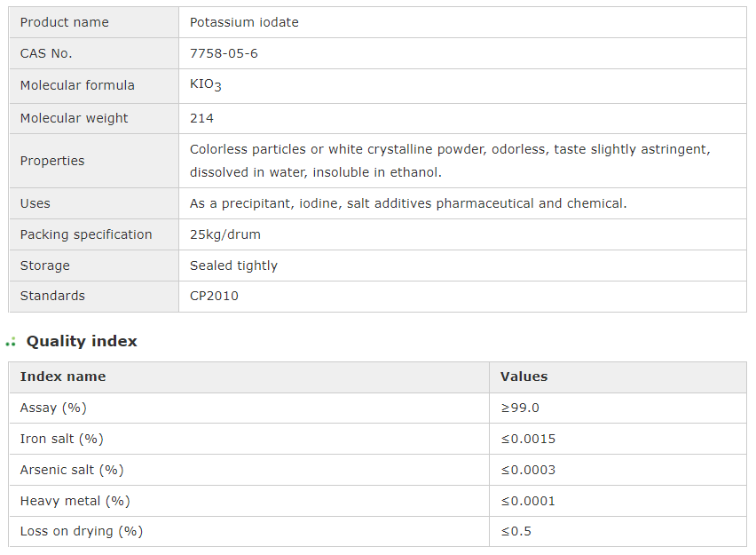Select the CAS number 7758-05-6
Screen dimensions: 756x555
click(224, 53)
